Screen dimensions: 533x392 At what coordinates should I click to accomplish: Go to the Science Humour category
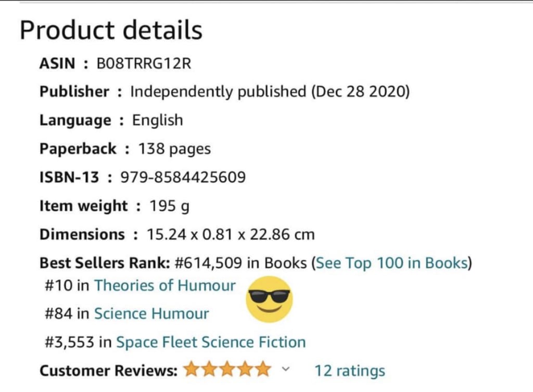point(151,314)
